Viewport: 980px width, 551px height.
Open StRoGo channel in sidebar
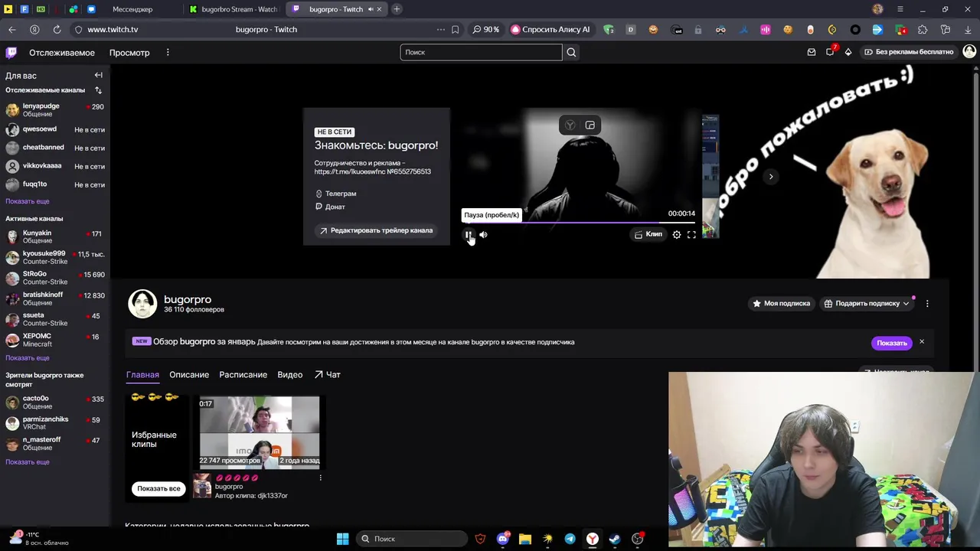point(55,278)
